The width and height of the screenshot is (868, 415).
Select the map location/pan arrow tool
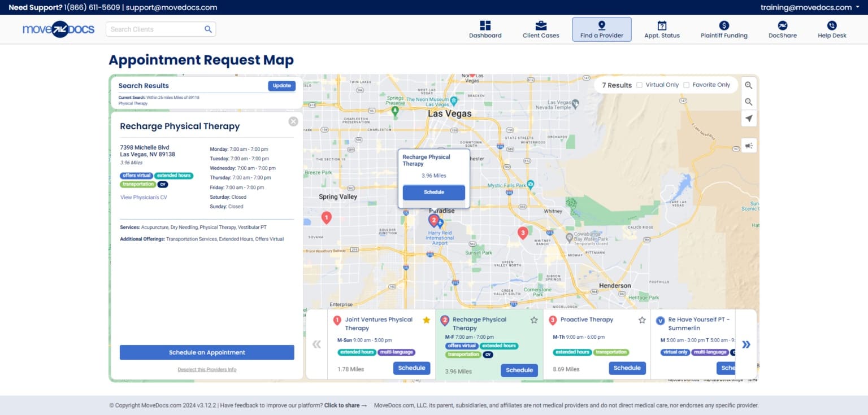point(748,119)
